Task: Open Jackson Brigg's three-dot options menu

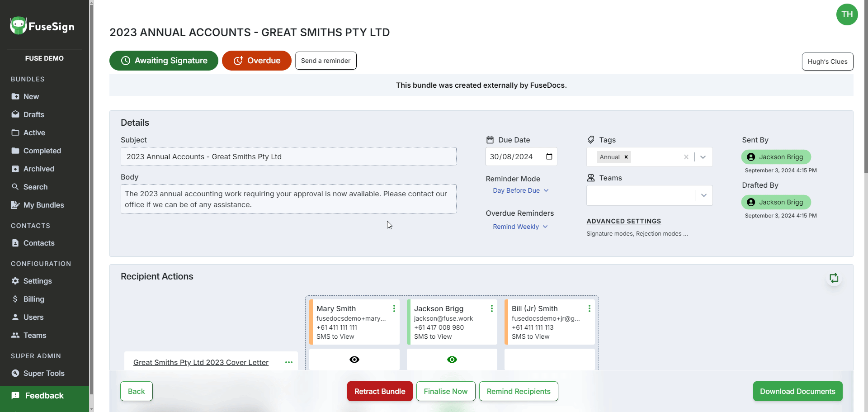Action: pyautogui.click(x=491, y=308)
